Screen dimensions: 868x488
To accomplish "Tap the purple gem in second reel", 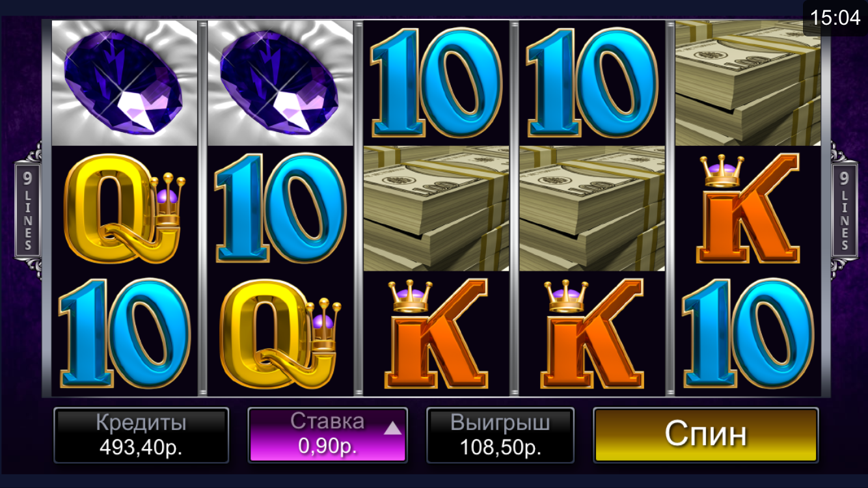I will coord(280,83).
